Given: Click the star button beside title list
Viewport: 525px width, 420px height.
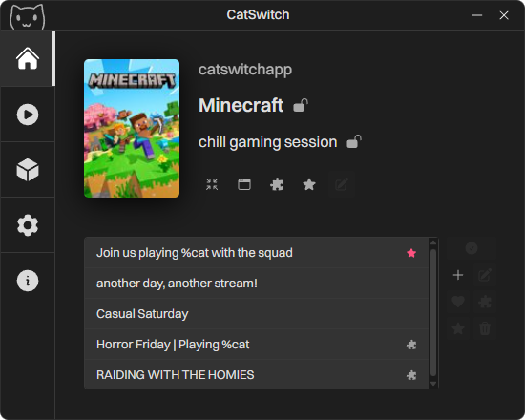Looking at the screenshot, I should tap(458, 328).
